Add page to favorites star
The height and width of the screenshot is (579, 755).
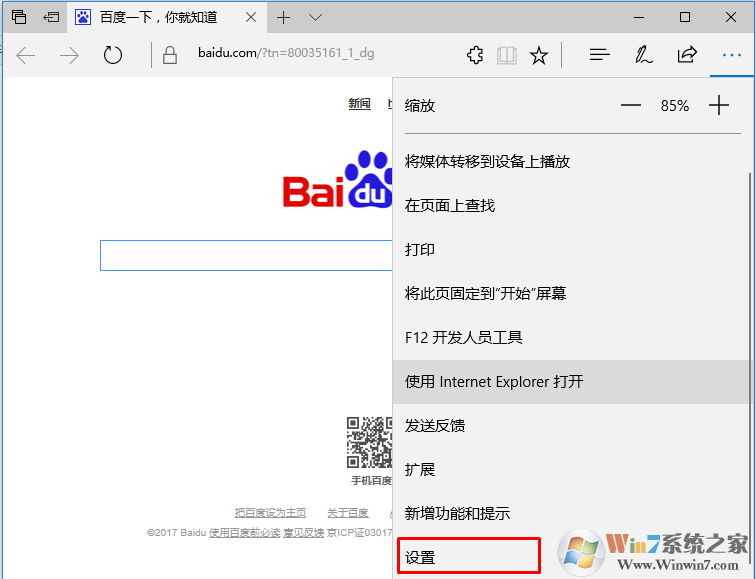[539, 55]
